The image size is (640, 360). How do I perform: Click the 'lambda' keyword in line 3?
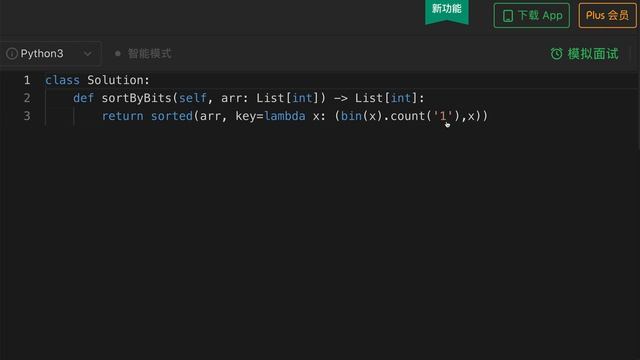tap(284, 116)
